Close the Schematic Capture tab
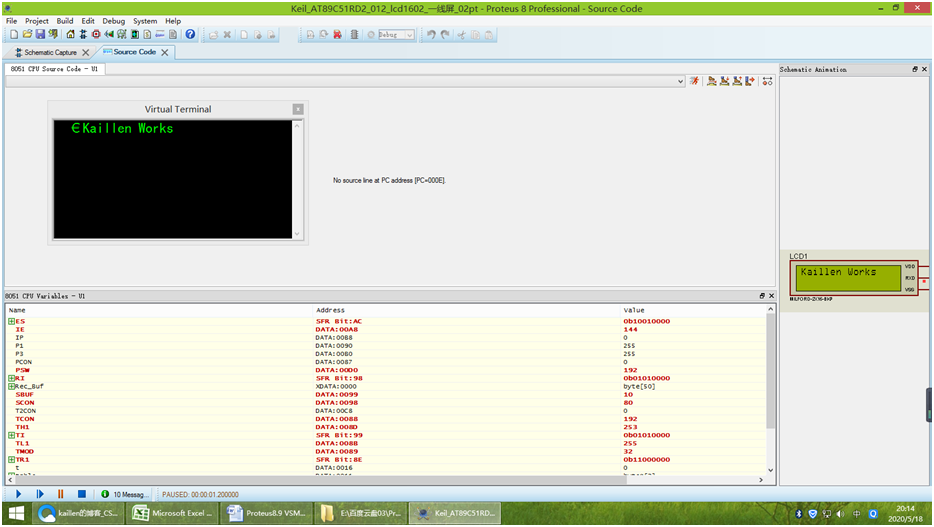 coord(86,52)
